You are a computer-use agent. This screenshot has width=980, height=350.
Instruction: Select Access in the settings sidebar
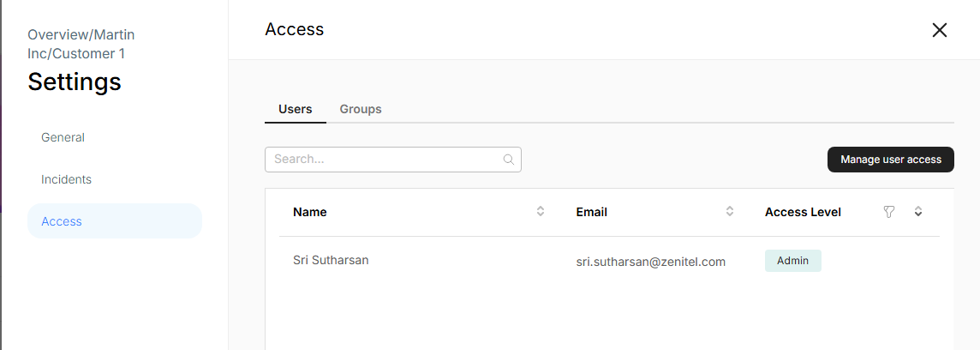click(62, 221)
